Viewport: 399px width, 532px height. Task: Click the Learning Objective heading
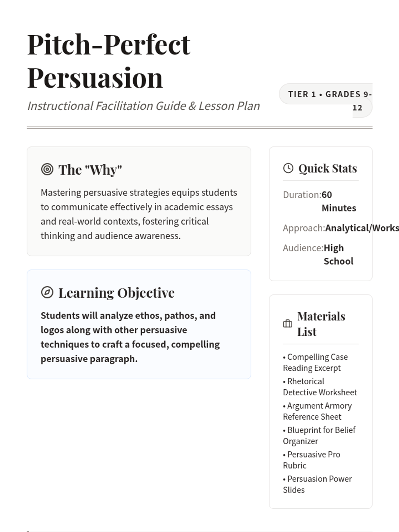pos(116,293)
